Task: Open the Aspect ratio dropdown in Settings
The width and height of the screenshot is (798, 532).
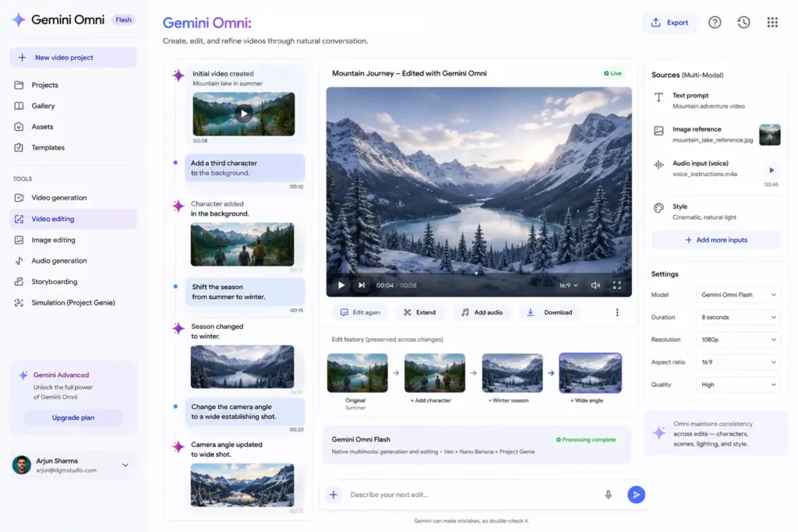Action: click(x=738, y=362)
